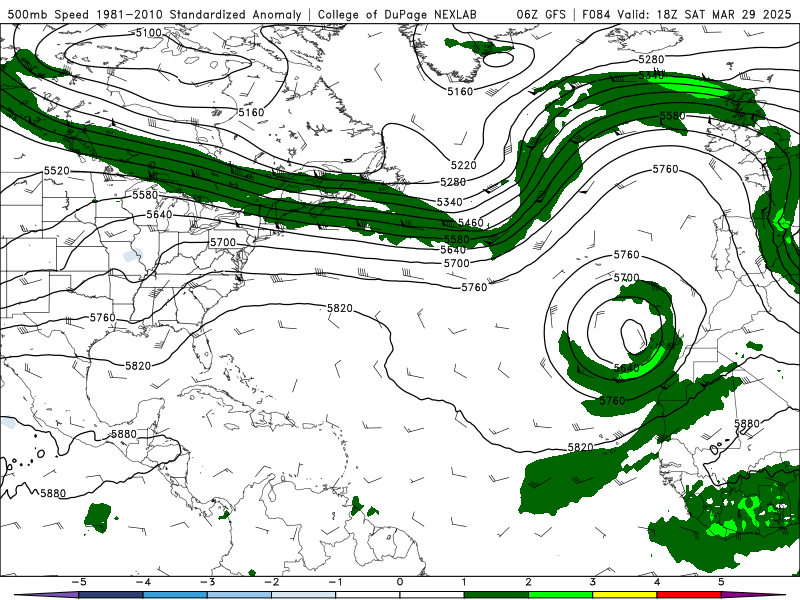The height and width of the screenshot is (600, 800).
Task: Click the light blue -3 to -2 colorbar segment
Action: [x=240, y=595]
